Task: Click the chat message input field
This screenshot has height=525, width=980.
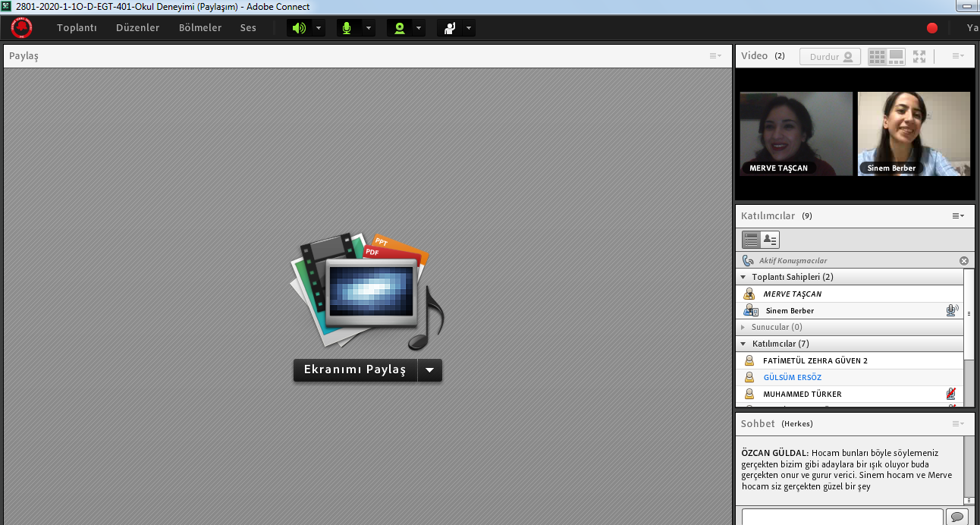Action: 842,517
